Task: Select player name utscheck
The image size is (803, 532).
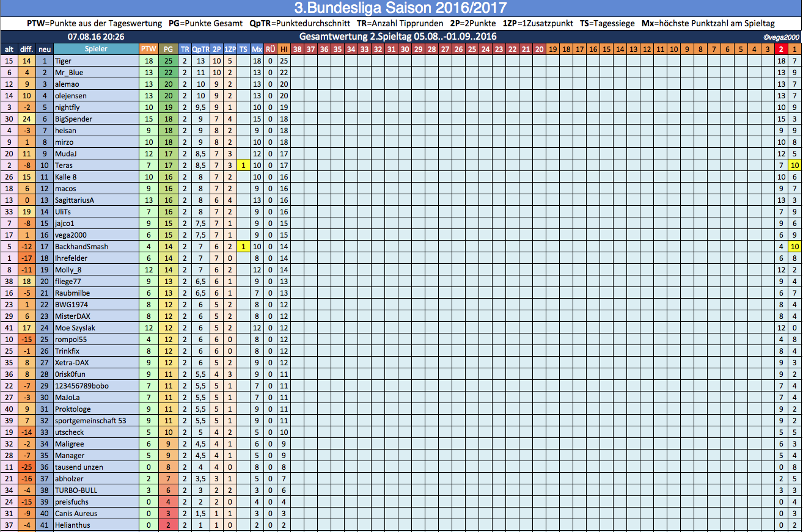Action: click(x=69, y=432)
